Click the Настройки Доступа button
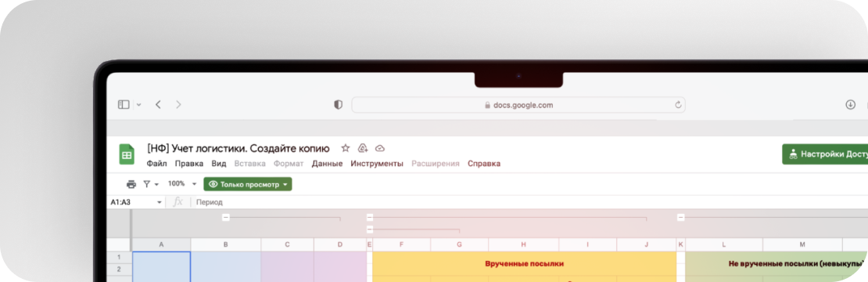This screenshot has width=868, height=282. click(825, 154)
